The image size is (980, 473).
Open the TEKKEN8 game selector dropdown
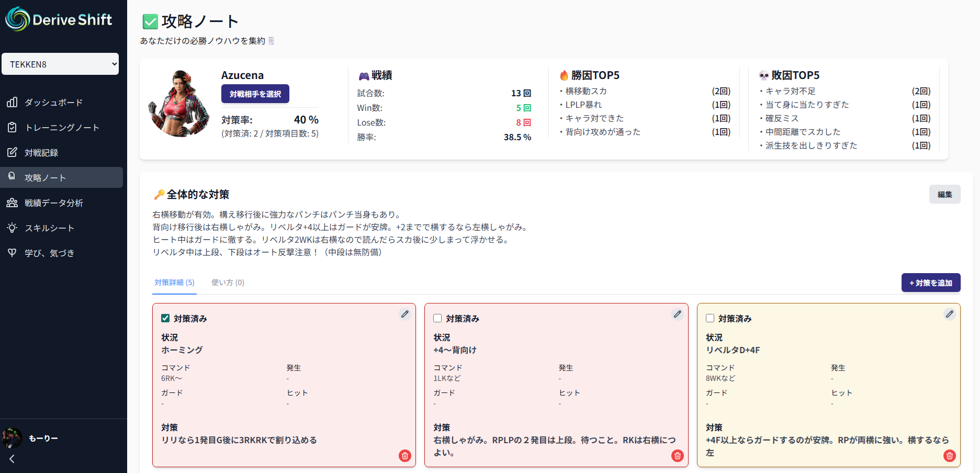(x=60, y=64)
